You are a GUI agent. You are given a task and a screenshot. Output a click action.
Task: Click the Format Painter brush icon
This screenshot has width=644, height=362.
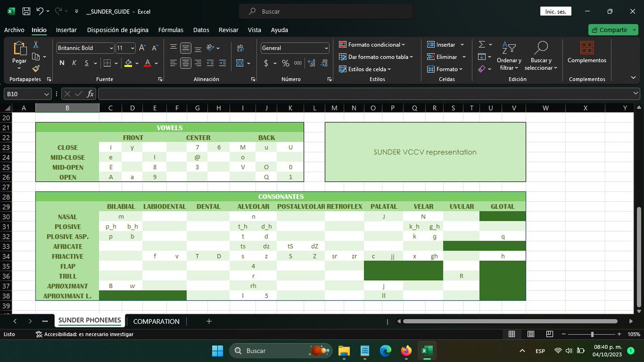(x=36, y=69)
